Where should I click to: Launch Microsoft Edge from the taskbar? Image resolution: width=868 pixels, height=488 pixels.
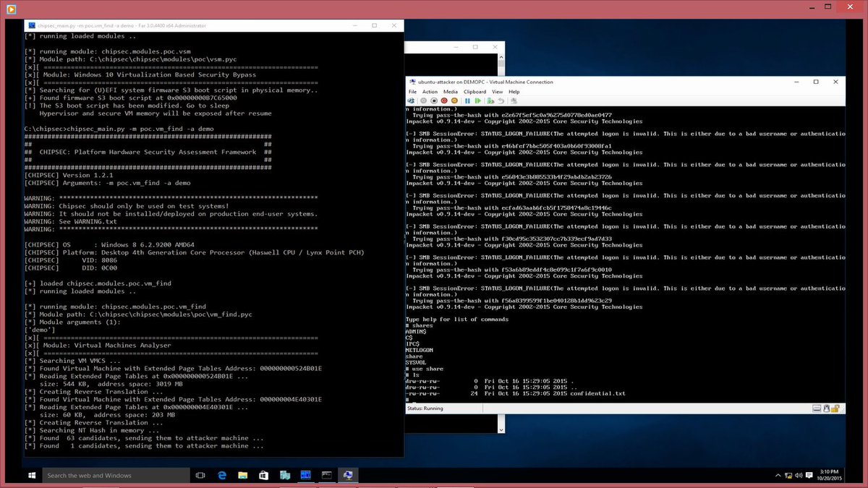tap(223, 475)
